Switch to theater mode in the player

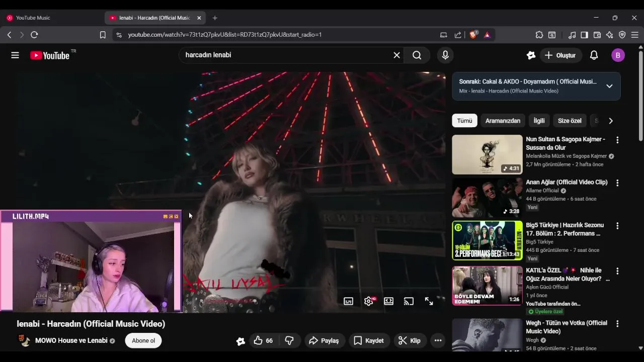click(x=388, y=301)
